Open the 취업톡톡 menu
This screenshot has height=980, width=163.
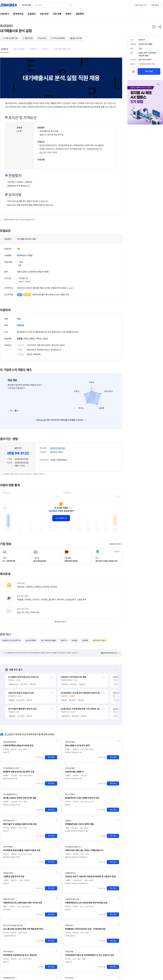80,14
